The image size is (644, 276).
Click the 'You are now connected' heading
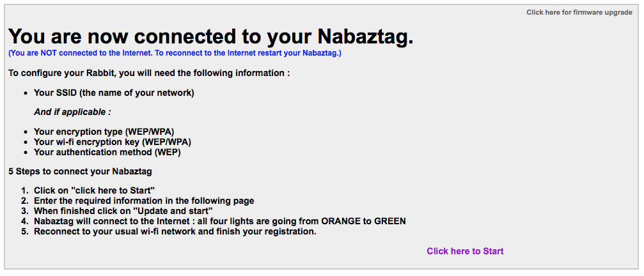[x=210, y=36]
